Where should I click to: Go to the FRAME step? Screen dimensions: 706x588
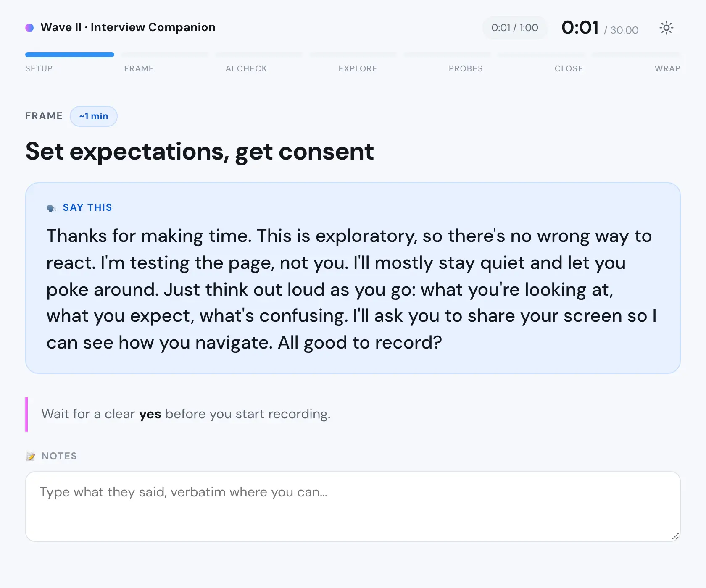[x=139, y=68]
